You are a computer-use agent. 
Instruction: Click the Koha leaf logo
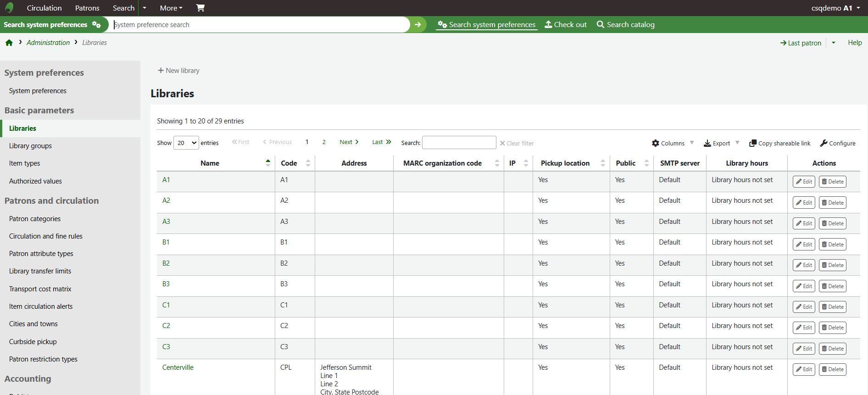click(9, 8)
